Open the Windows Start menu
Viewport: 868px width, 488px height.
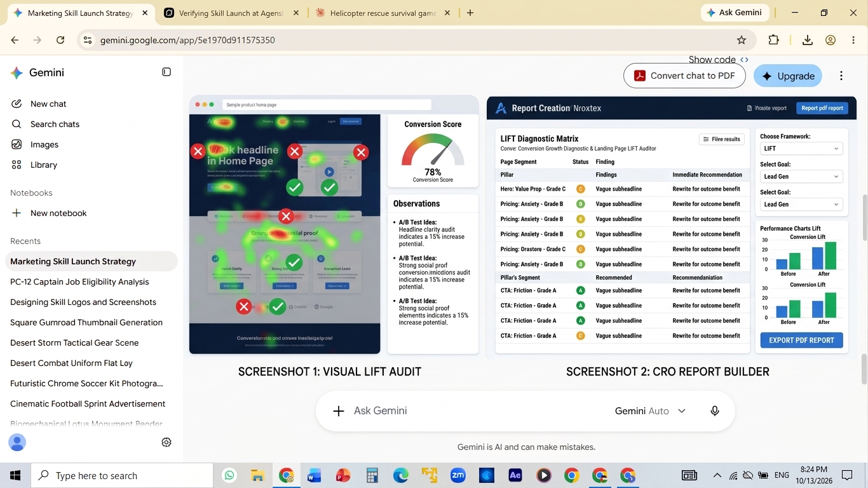click(x=15, y=475)
